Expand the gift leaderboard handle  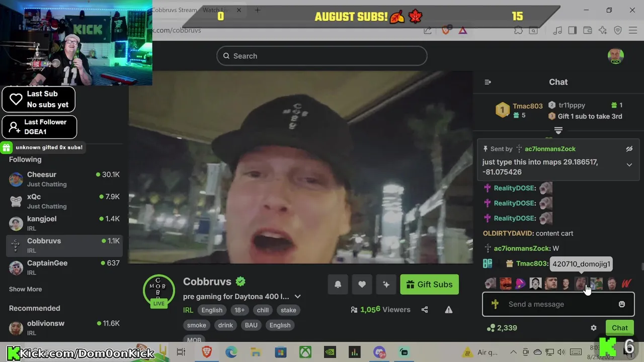[x=558, y=130]
